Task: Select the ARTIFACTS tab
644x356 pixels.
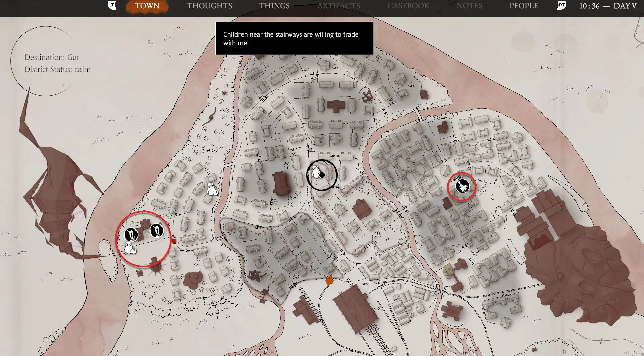Action: click(x=338, y=6)
